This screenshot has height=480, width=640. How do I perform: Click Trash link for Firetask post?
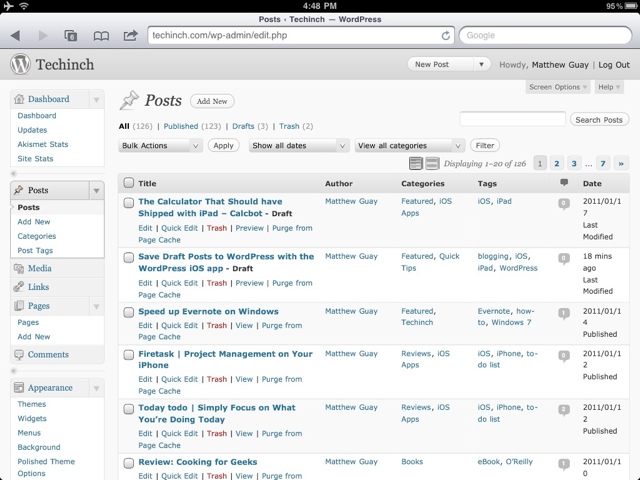pos(217,379)
